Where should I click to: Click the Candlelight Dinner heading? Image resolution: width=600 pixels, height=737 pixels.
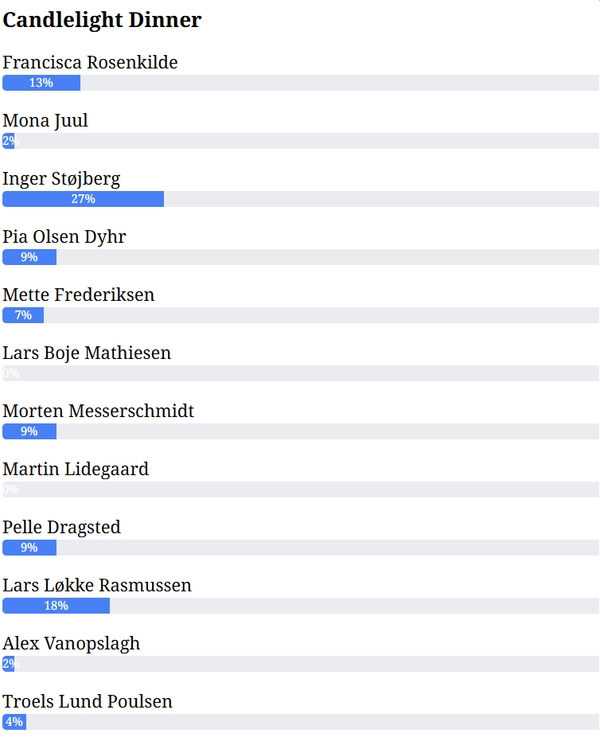(102, 20)
